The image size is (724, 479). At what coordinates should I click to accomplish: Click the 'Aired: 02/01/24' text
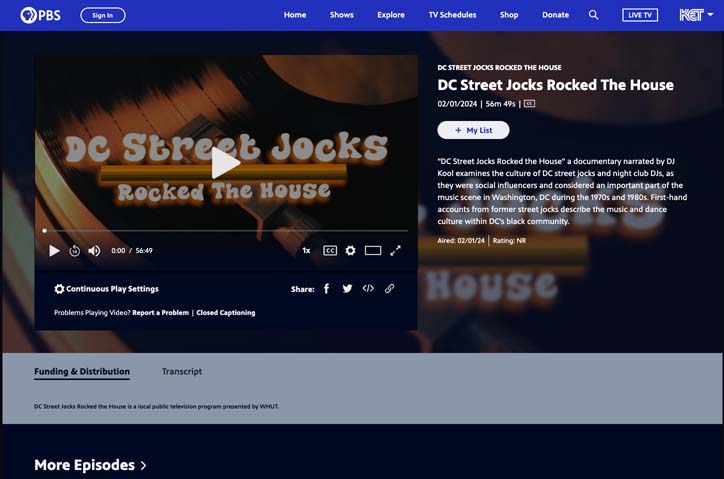click(x=461, y=241)
